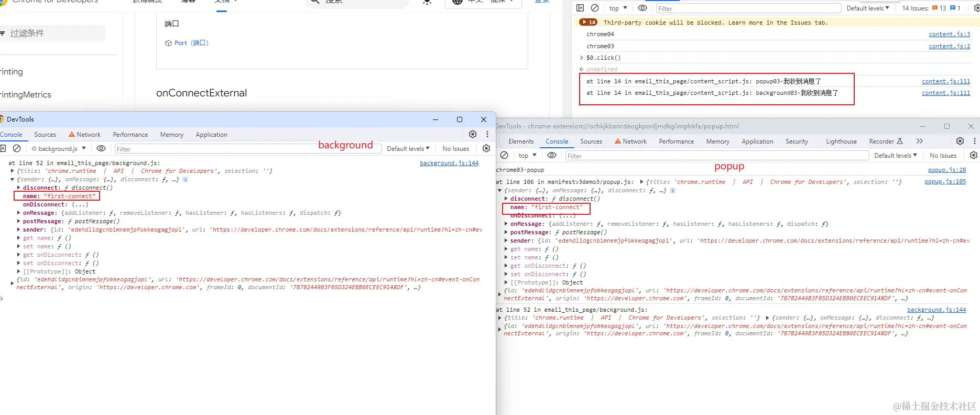Open content.js:2 source link

point(949,46)
